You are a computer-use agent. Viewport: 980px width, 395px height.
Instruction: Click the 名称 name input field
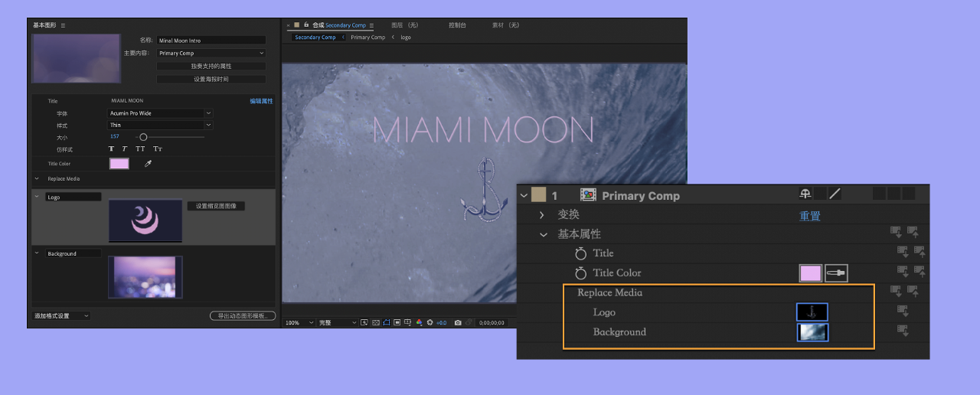211,41
